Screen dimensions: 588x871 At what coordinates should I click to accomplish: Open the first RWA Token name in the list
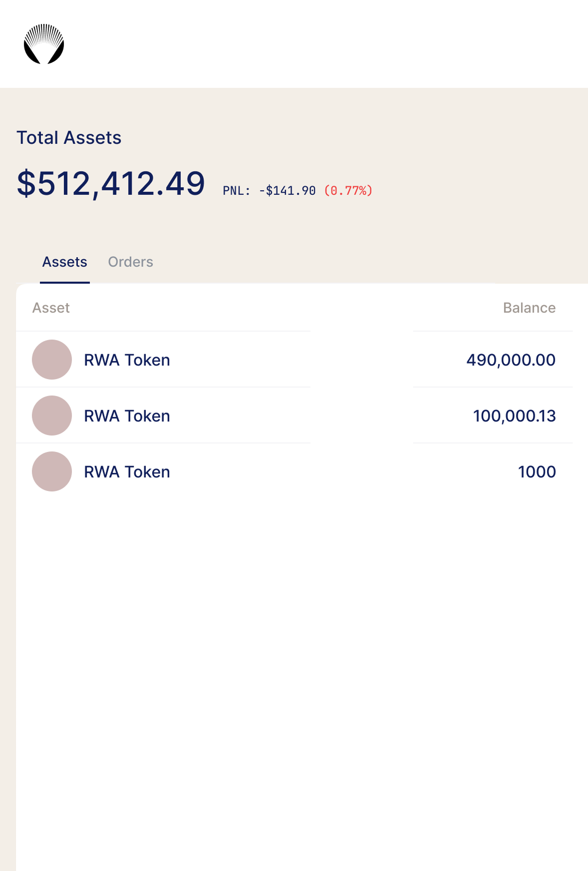tap(127, 360)
